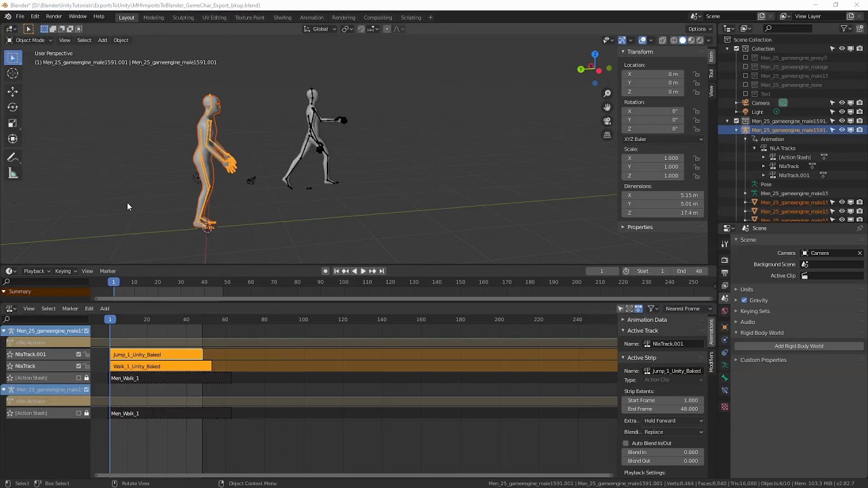The image size is (868, 488).
Task: Switch to the Animation workspace tab
Action: pyautogui.click(x=311, y=17)
